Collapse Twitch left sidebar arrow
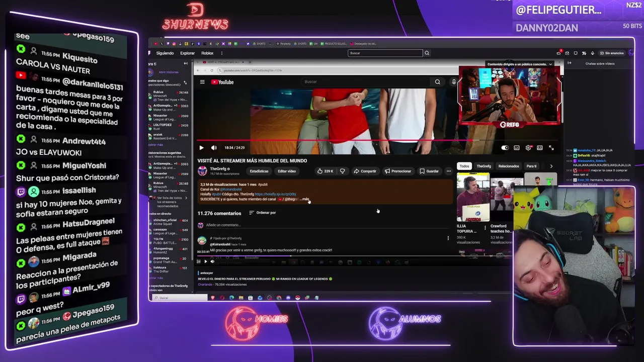644x362 pixels. click(186, 63)
